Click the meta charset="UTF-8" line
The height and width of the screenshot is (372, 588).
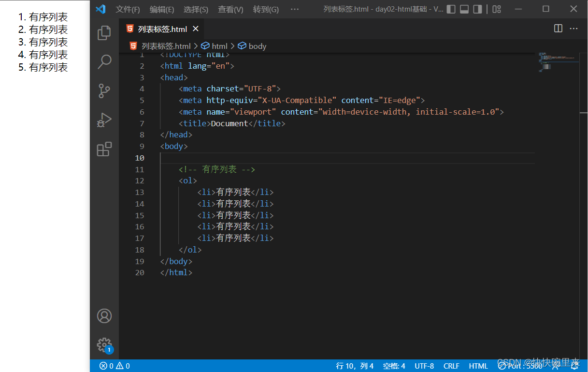pos(229,89)
